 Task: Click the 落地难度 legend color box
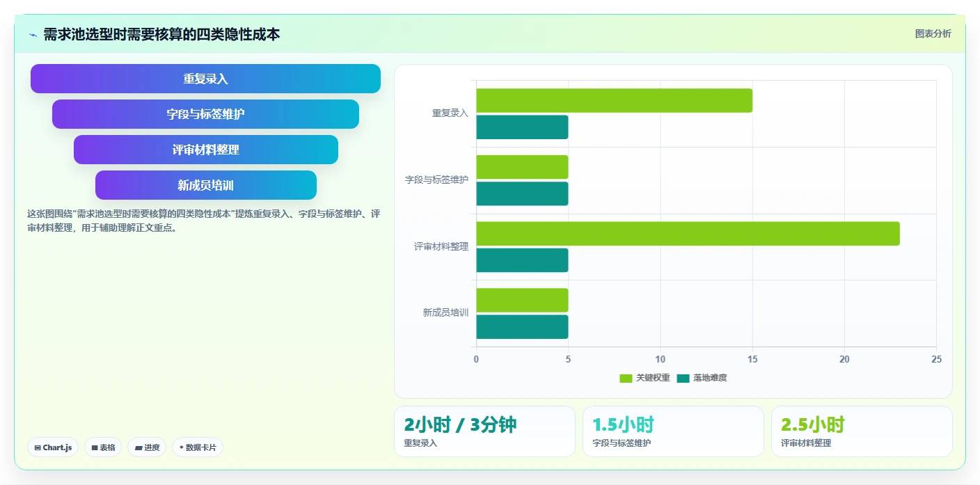[683, 379]
